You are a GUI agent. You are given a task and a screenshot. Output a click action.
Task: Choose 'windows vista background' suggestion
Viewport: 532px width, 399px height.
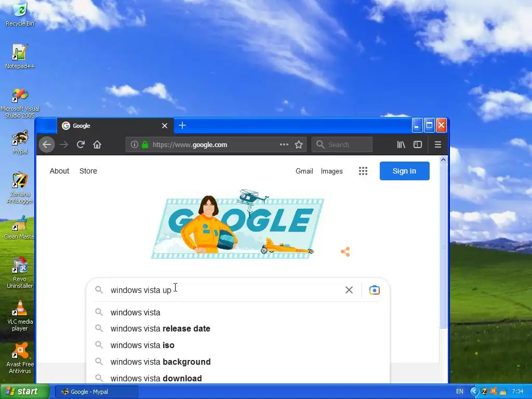237,362
